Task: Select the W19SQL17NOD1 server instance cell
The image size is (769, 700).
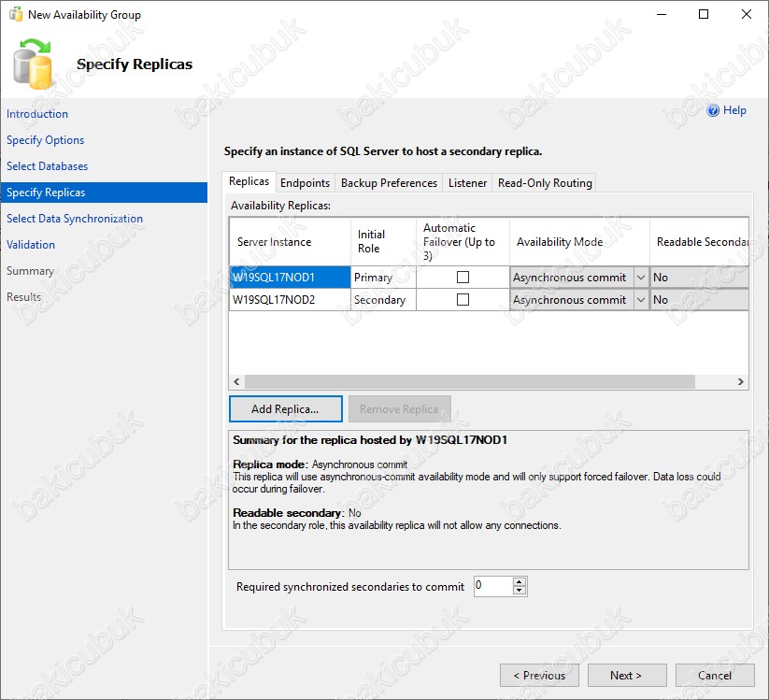Action: click(290, 278)
